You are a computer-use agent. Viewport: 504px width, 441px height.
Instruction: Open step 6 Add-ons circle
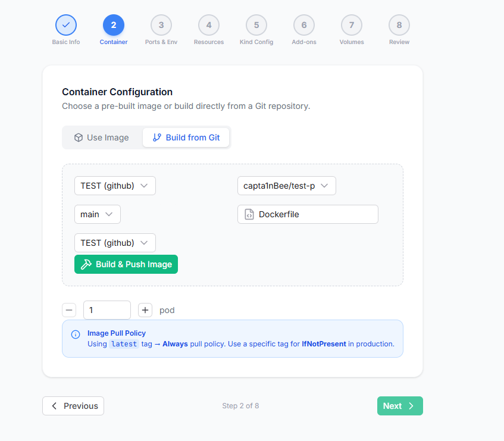[x=303, y=25]
